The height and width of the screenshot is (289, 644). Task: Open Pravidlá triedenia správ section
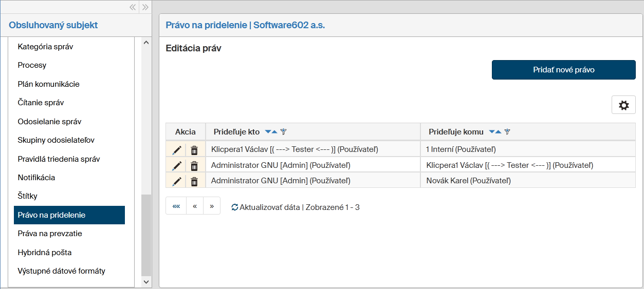point(59,159)
